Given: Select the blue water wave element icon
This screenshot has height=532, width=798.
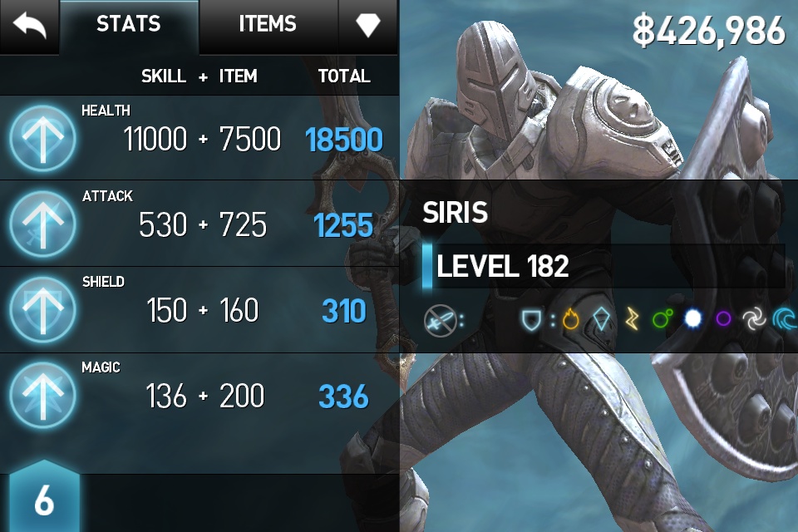Looking at the screenshot, I should click(x=784, y=320).
